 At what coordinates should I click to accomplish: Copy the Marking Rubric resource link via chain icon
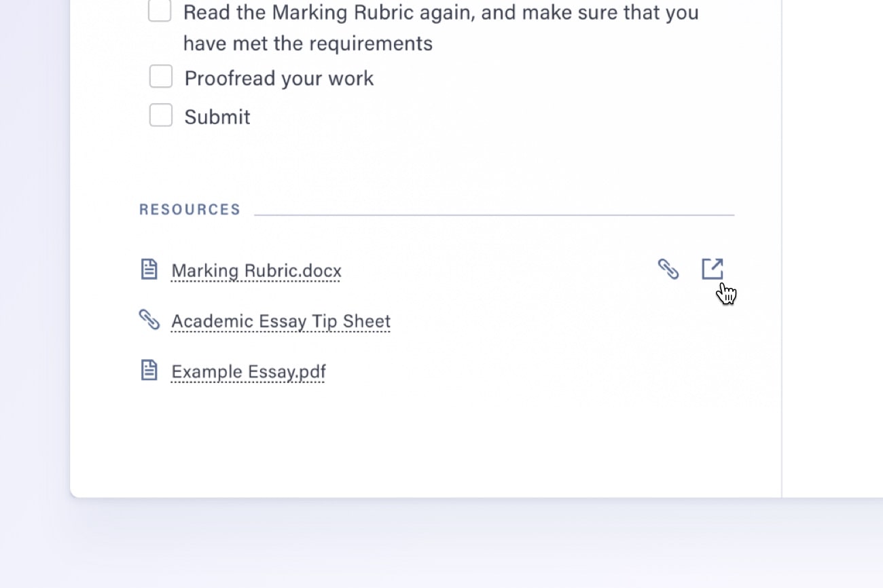click(x=669, y=269)
